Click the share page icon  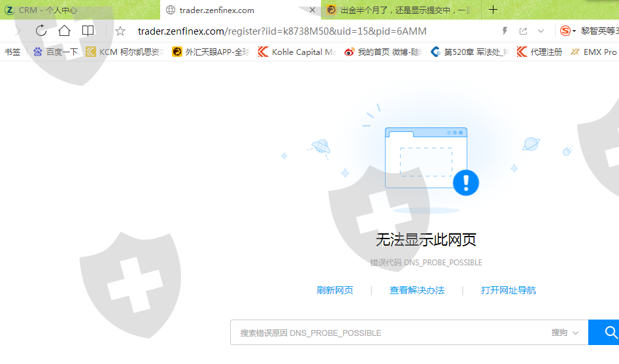click(x=524, y=31)
